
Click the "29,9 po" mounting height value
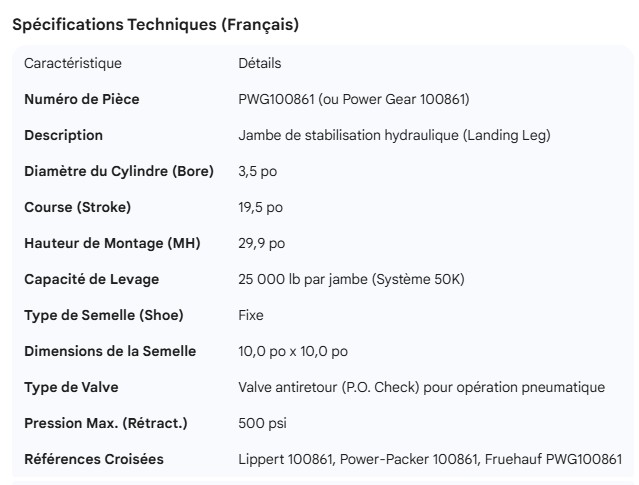point(262,243)
